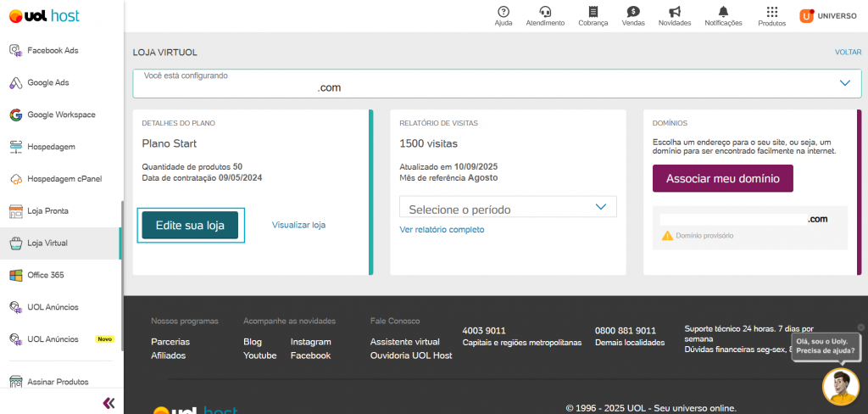
Task: Close the Uoly help chat bubble
Action: tap(860, 327)
